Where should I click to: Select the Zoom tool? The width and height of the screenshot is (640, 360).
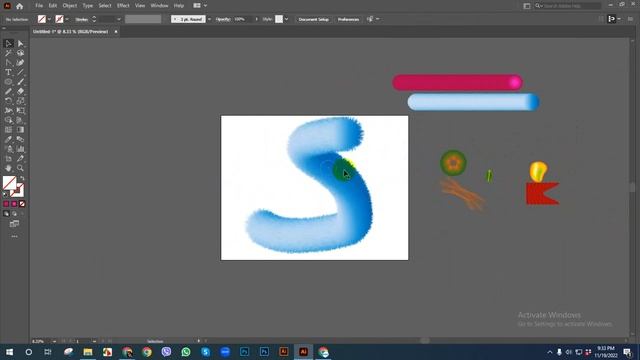20,168
